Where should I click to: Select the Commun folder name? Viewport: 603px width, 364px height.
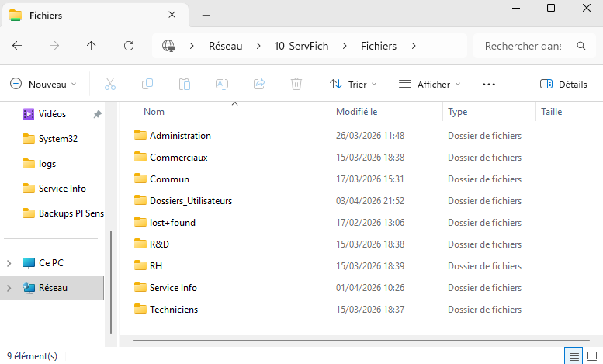pos(170,179)
